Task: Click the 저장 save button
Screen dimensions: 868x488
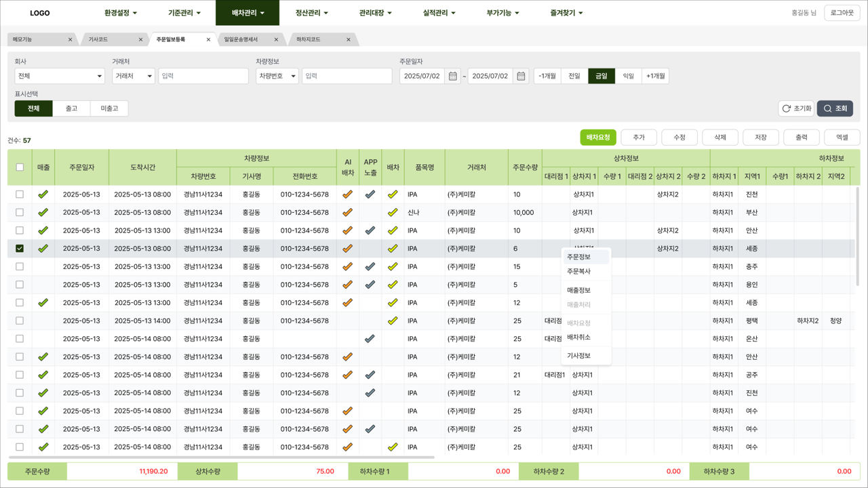Action: [761, 138]
